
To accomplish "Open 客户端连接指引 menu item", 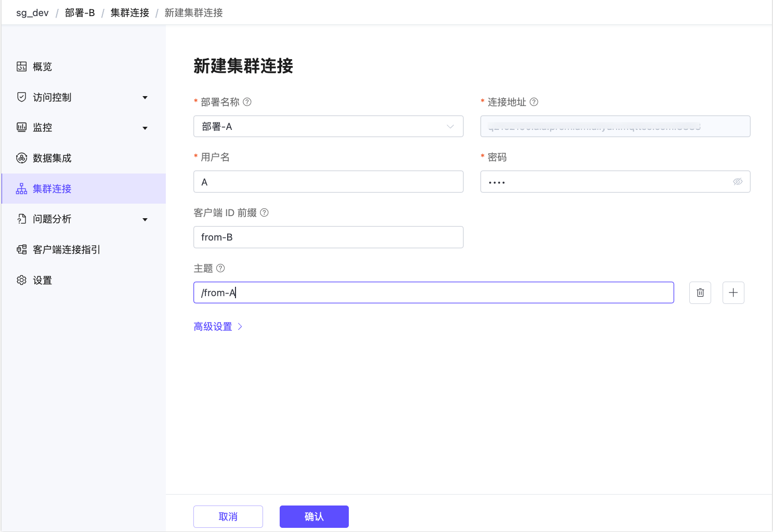I will pyautogui.click(x=66, y=249).
